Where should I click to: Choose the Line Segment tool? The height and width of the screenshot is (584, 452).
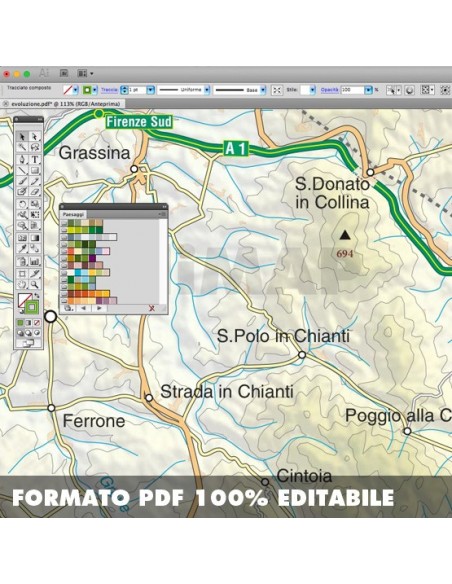[x=22, y=171]
